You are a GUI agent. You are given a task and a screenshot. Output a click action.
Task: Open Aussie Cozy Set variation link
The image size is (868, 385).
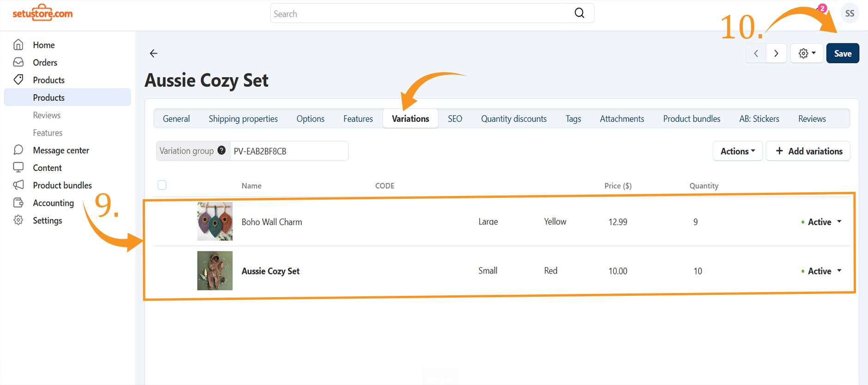tap(271, 271)
